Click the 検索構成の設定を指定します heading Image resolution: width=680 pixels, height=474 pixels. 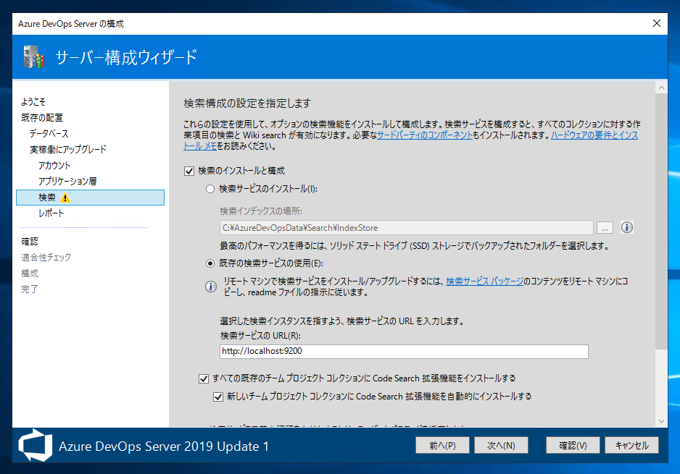pos(247,104)
